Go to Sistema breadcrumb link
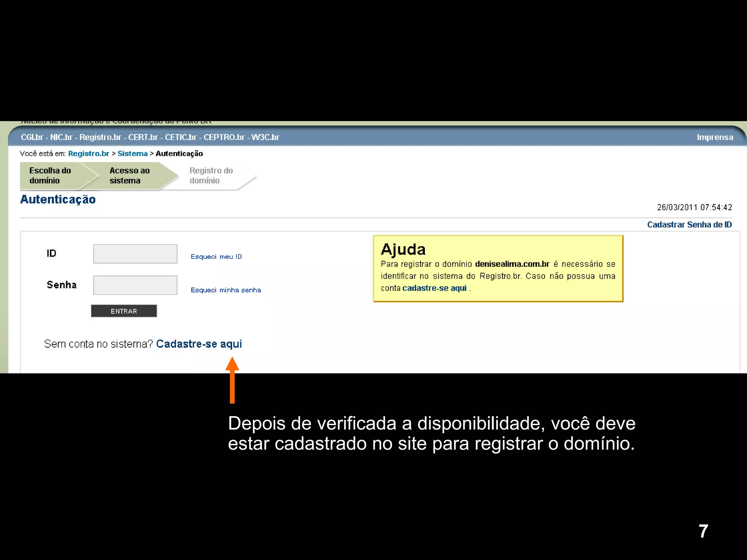 point(132,153)
